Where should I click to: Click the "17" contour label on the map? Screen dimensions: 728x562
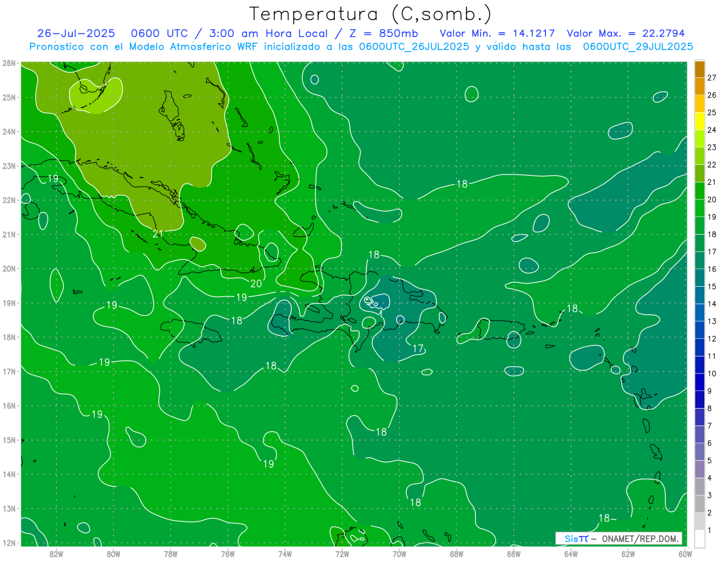[418, 349]
